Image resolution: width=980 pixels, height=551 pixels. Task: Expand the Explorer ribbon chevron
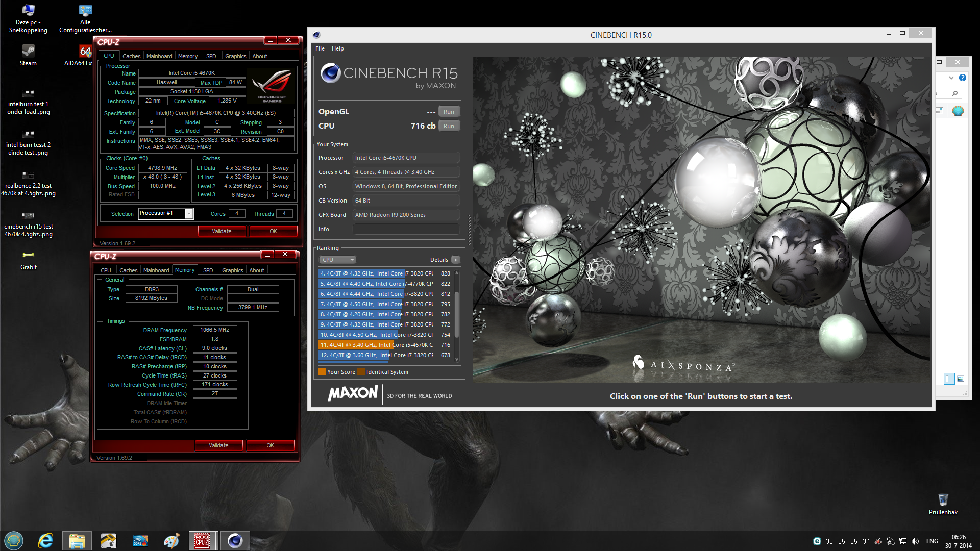click(x=951, y=78)
